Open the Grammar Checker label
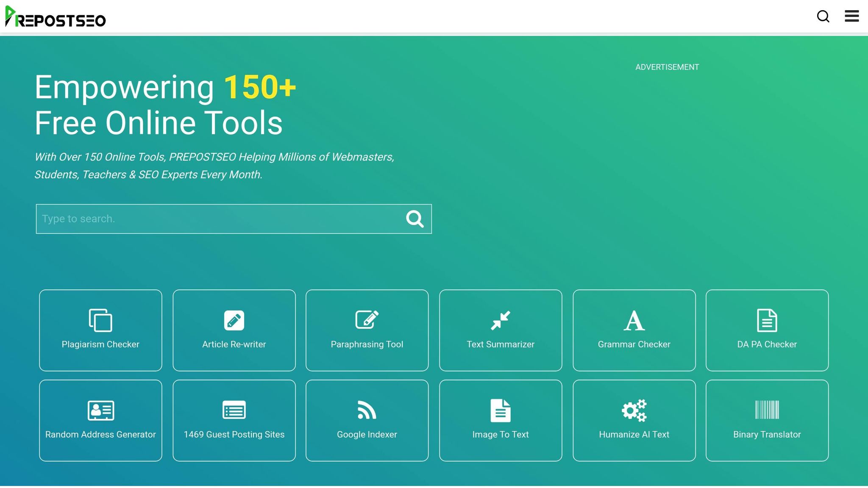868x488 pixels. click(634, 344)
